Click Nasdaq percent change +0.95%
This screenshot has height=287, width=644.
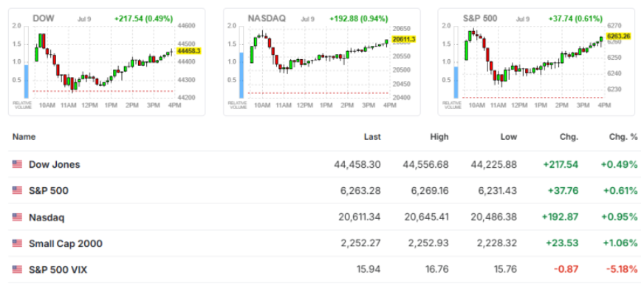pos(620,217)
